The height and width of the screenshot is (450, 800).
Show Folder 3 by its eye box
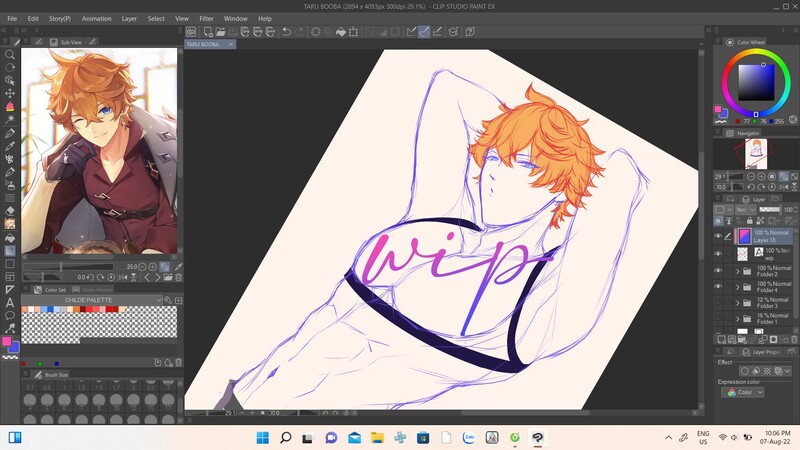718,303
